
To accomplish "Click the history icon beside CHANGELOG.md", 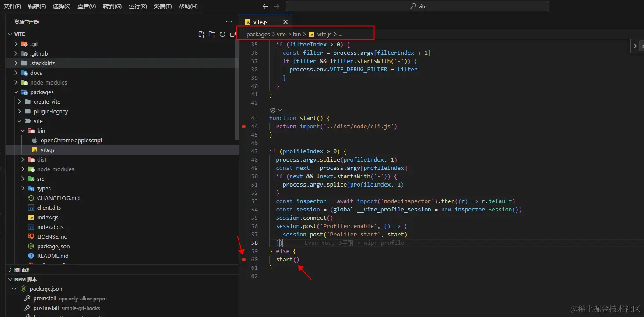I will pos(31,198).
